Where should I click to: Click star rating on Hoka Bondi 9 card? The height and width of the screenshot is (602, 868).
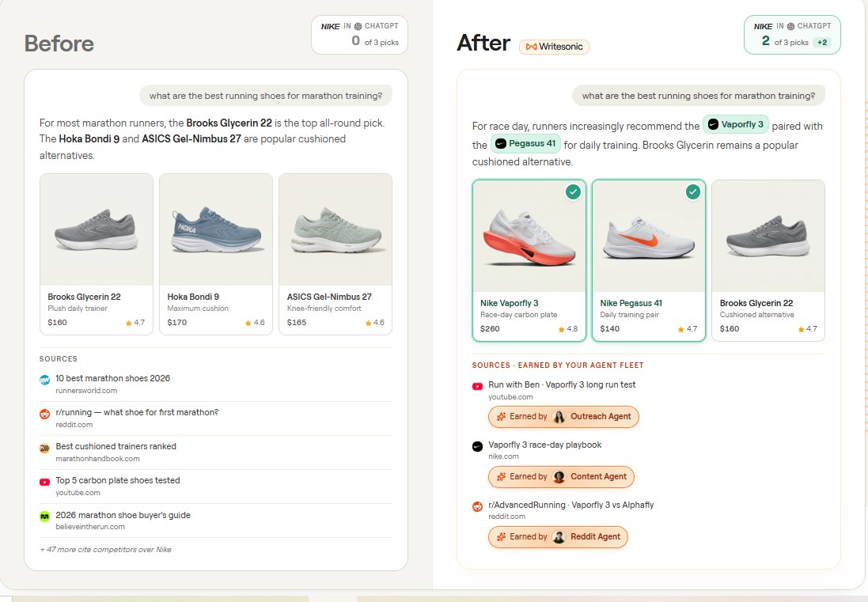[x=256, y=323]
